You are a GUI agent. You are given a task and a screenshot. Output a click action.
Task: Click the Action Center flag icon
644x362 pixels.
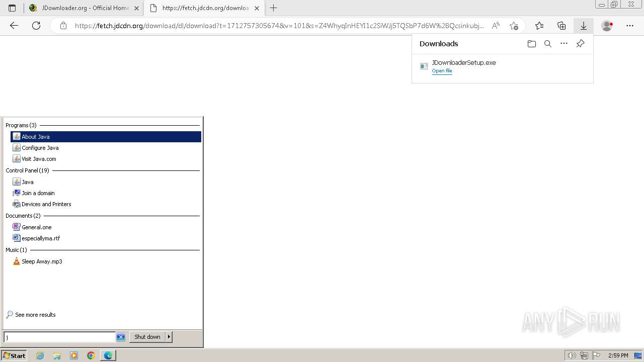point(597,355)
